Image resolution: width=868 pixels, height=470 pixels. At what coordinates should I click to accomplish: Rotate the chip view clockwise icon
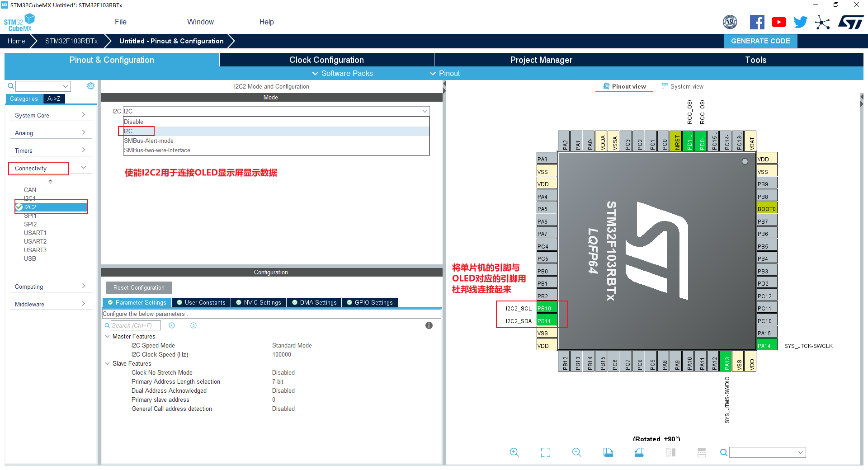(608, 452)
